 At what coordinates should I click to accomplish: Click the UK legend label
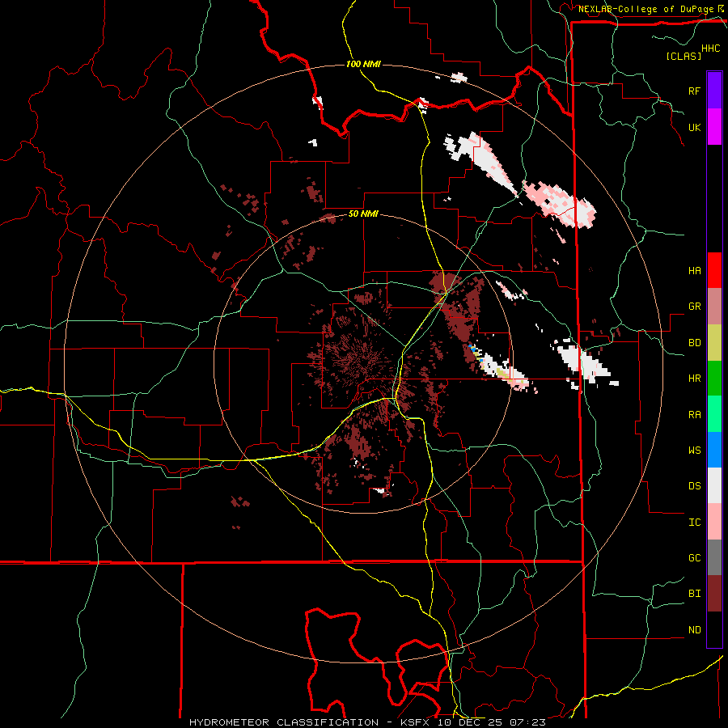click(x=694, y=127)
